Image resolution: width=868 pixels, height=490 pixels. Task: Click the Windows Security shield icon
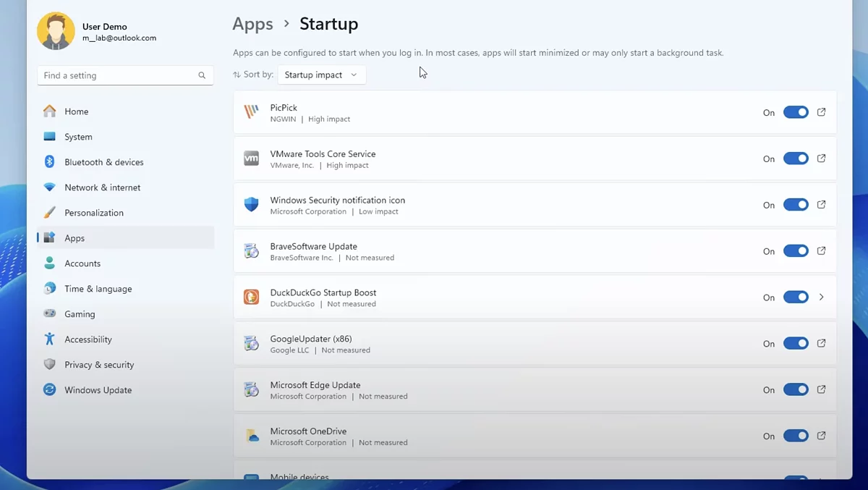coord(251,205)
